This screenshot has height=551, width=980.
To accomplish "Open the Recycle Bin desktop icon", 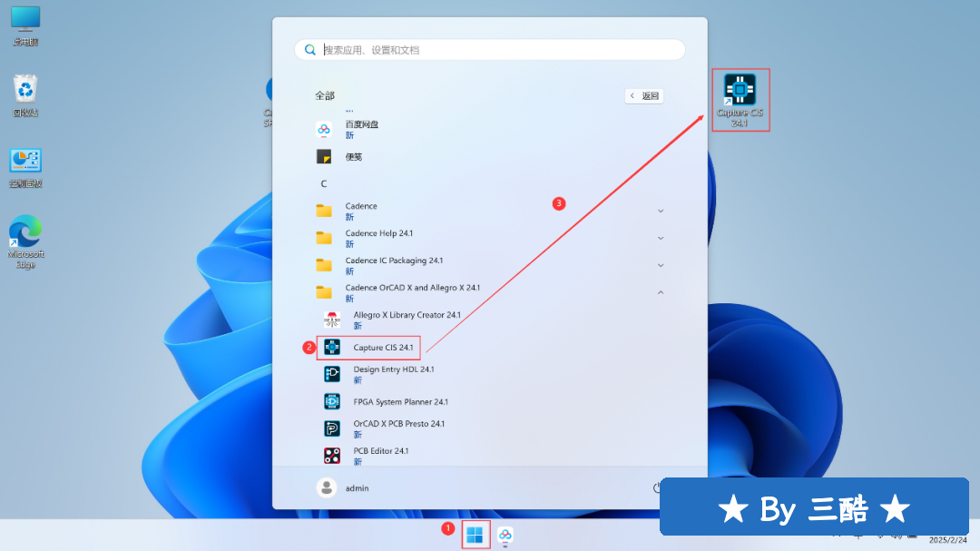I will (25, 95).
